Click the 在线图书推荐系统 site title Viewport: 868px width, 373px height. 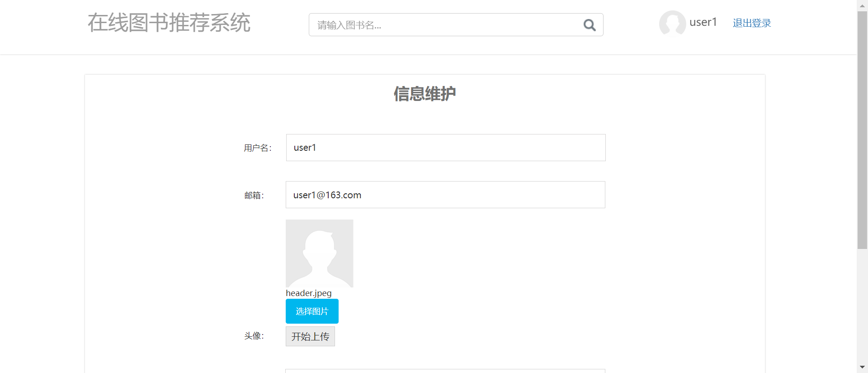pyautogui.click(x=169, y=23)
